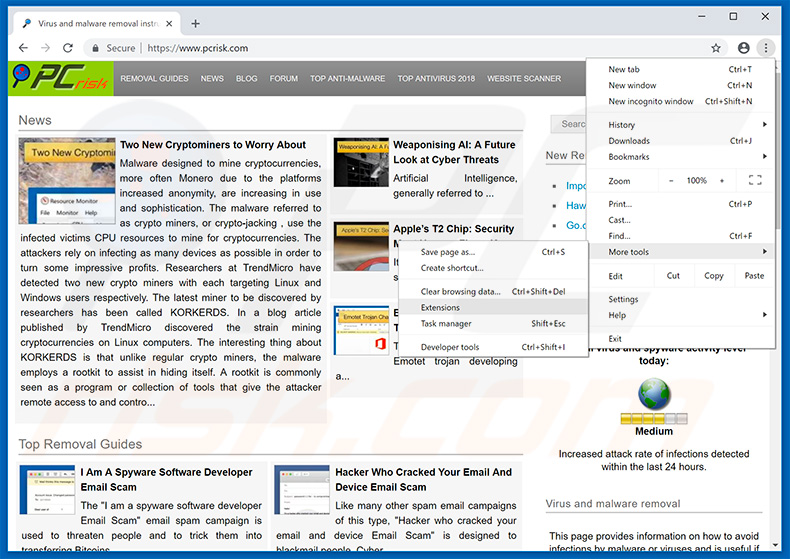The image size is (790, 559).
Task: Open a new tab with the plus button
Action: tap(195, 23)
